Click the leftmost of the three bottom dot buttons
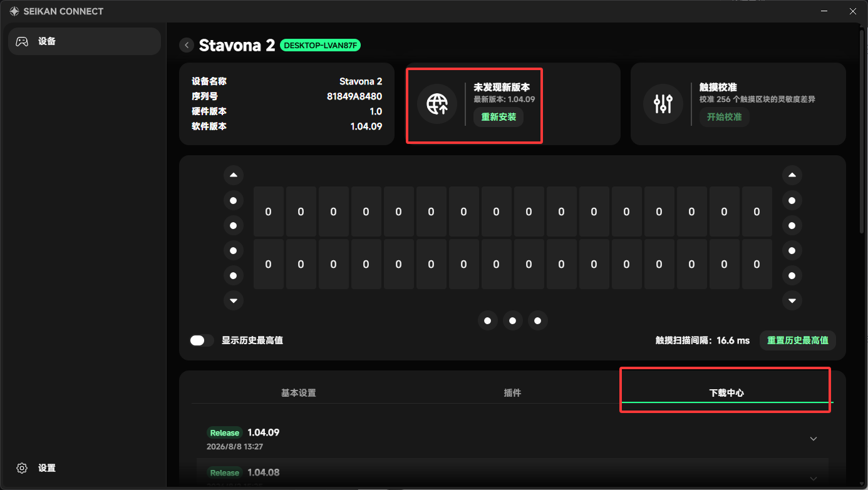 [x=488, y=320]
